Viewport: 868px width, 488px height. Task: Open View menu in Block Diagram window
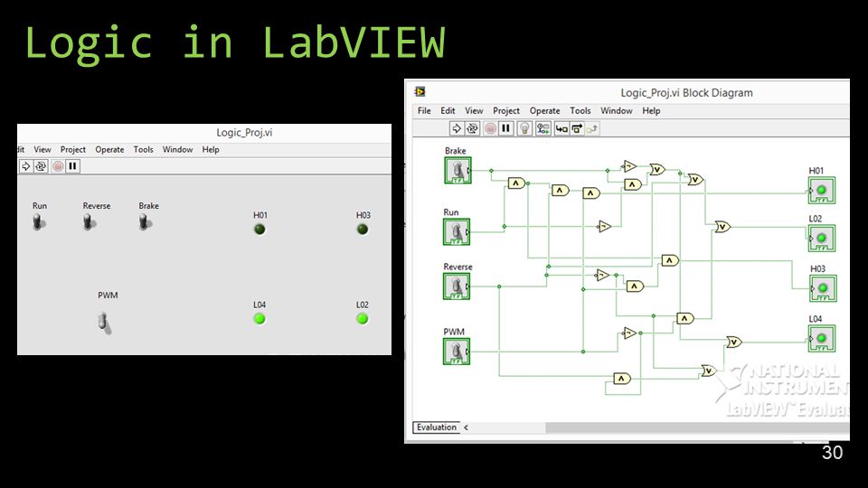474,110
